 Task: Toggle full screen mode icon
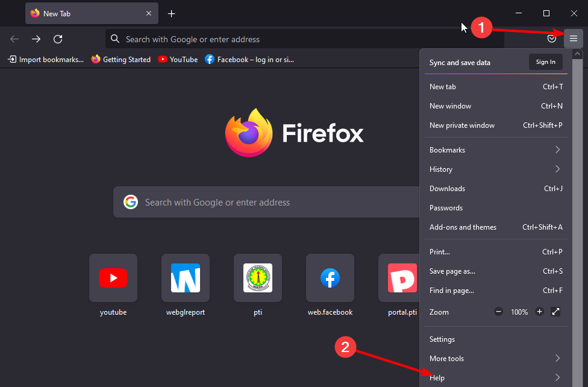555,312
